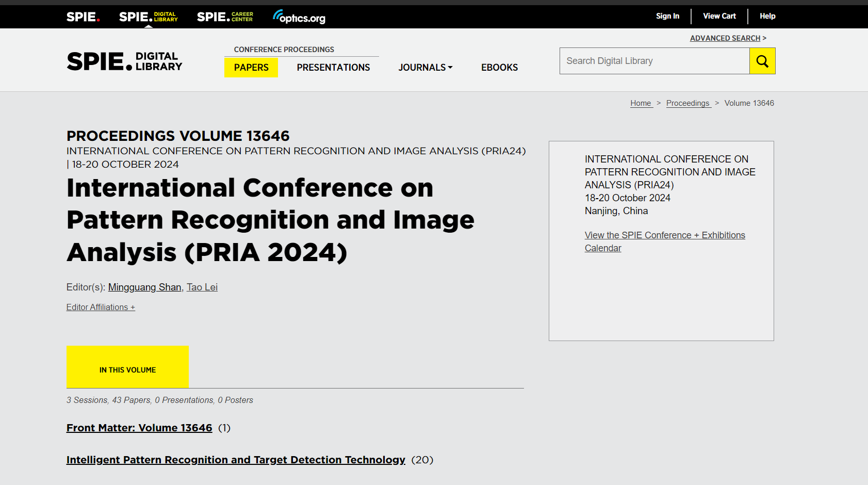This screenshot has width=868, height=485.
Task: Go to Proceedings breadcrumb
Action: tap(689, 103)
